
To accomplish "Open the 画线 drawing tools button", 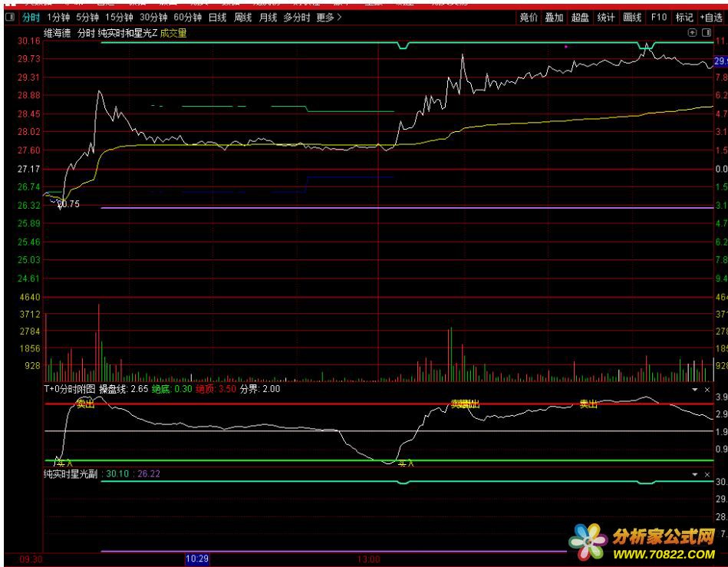I will pos(632,18).
